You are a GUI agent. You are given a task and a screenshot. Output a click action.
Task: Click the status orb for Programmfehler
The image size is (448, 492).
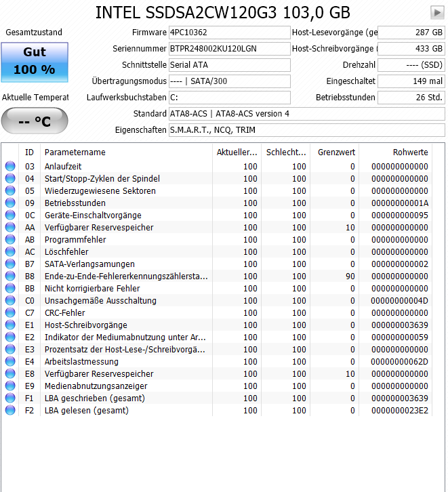10,239
